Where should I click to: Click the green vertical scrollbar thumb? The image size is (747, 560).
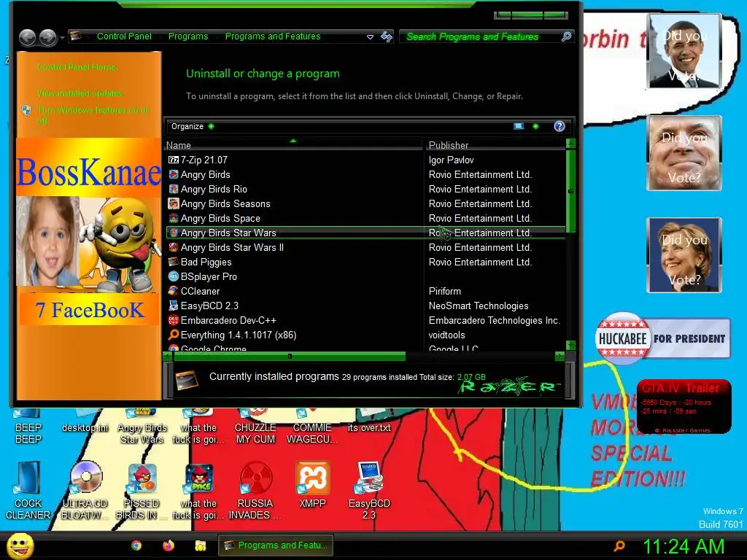click(570, 191)
